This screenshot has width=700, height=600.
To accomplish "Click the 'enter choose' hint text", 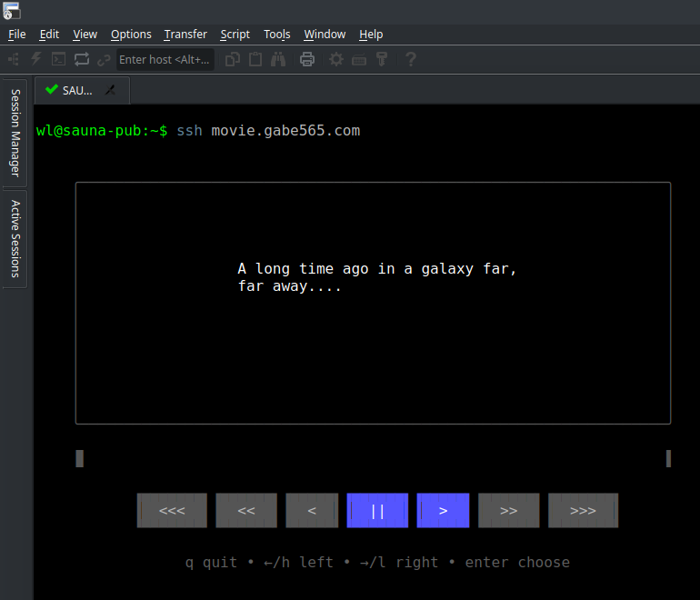I will 517,563.
